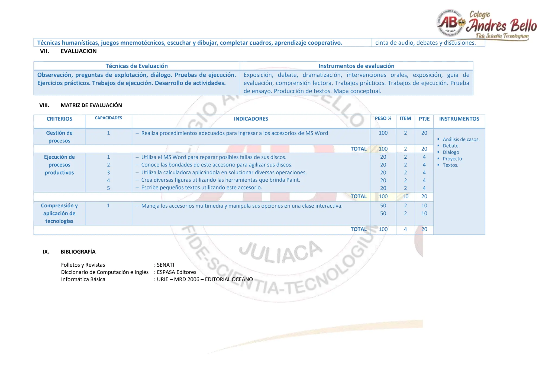Click indicator about herramientas de Paint
This screenshot has width=555, height=392.
pyautogui.click(x=221, y=180)
